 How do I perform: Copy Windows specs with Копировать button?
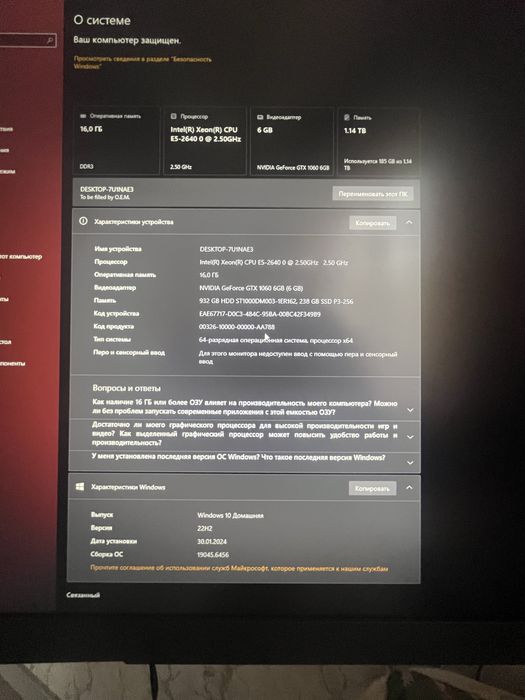(x=372, y=488)
